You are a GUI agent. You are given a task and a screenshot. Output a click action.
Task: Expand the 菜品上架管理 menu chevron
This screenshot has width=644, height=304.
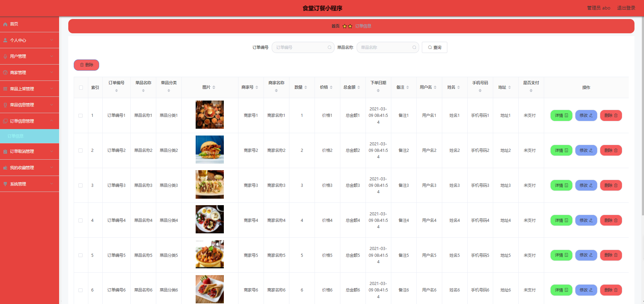pos(52,89)
